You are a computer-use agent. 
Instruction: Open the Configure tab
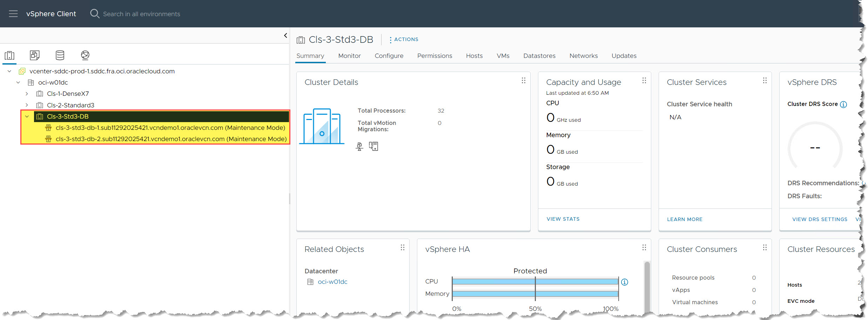[389, 56]
